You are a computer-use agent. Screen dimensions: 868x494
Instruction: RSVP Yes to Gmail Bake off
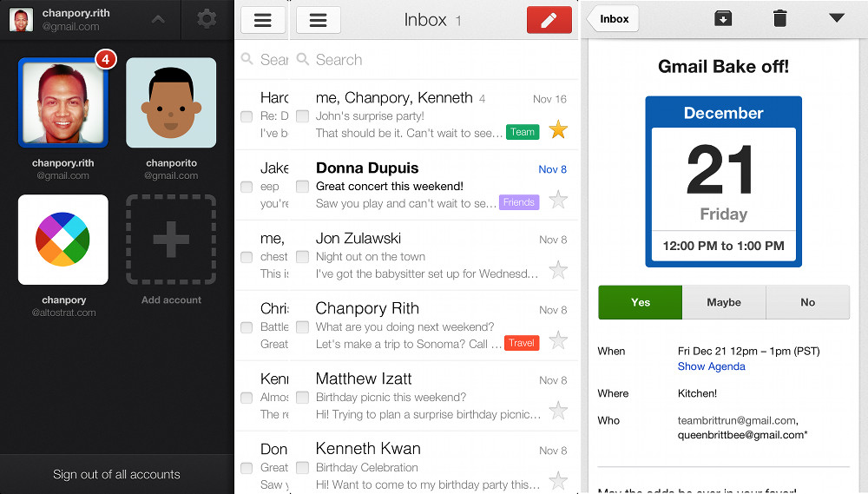coord(641,302)
